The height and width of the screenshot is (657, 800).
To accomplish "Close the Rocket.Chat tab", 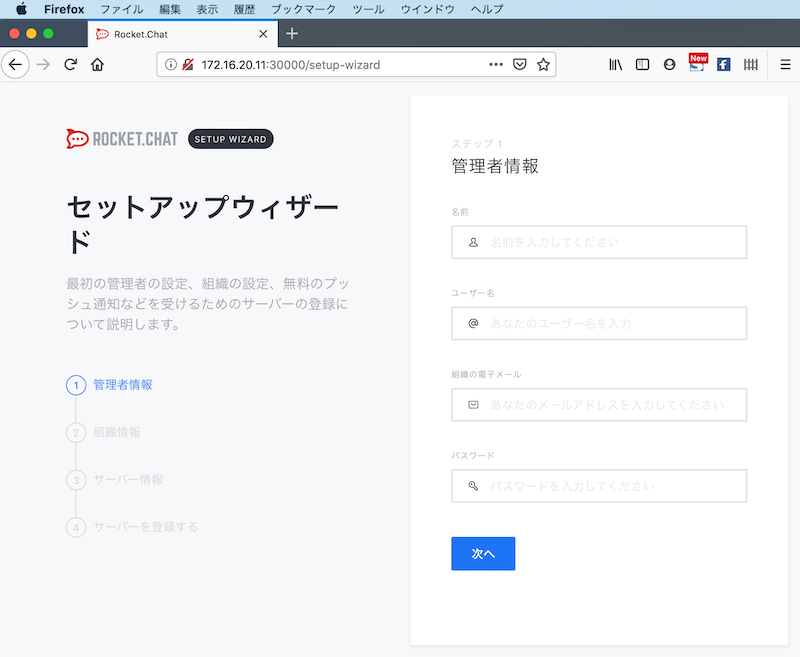I will pos(263,34).
